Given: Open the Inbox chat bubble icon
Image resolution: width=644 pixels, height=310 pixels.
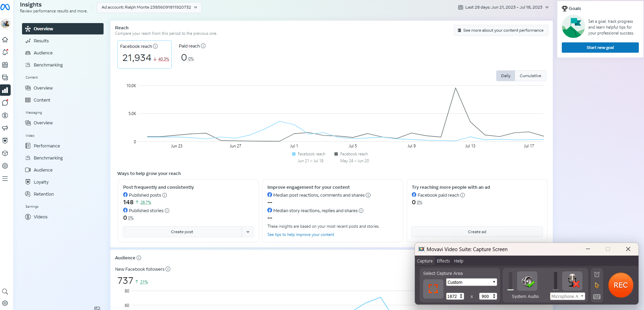Looking at the screenshot, I should point(5,103).
